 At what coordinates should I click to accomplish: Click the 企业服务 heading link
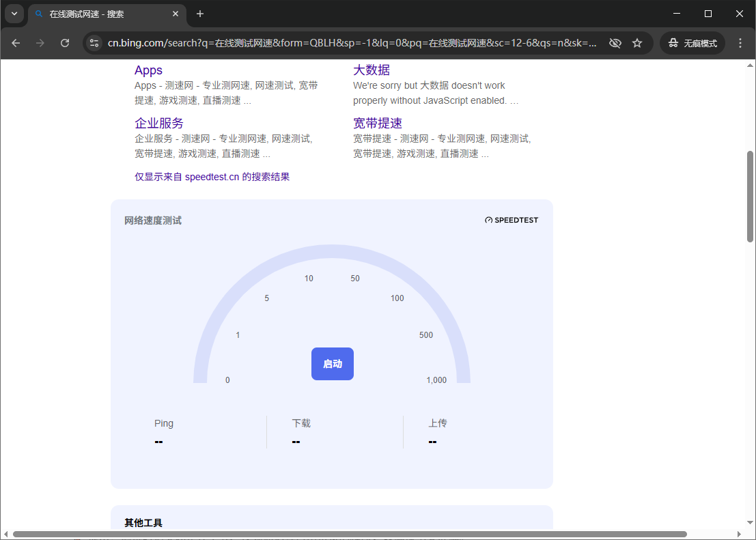click(159, 123)
